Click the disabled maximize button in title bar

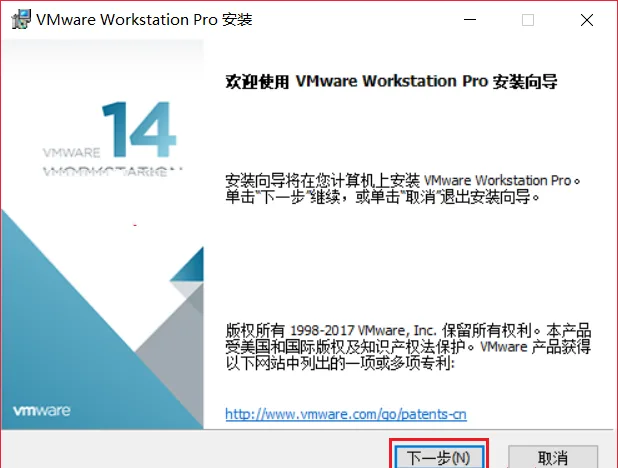coord(528,20)
